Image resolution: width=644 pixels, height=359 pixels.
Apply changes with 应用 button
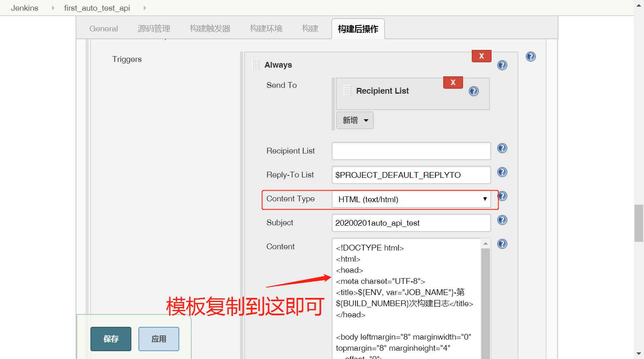pyautogui.click(x=159, y=339)
